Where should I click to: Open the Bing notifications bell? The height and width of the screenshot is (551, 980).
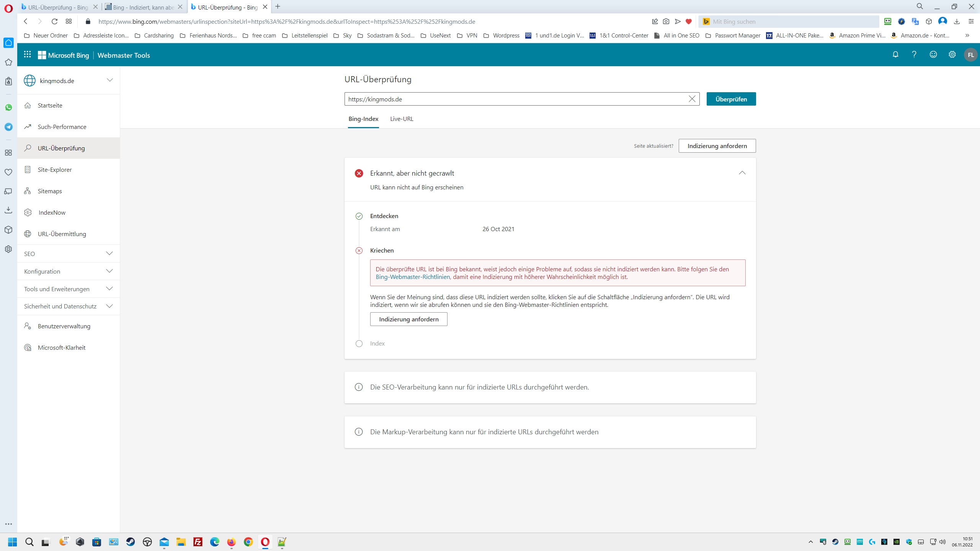coord(895,55)
